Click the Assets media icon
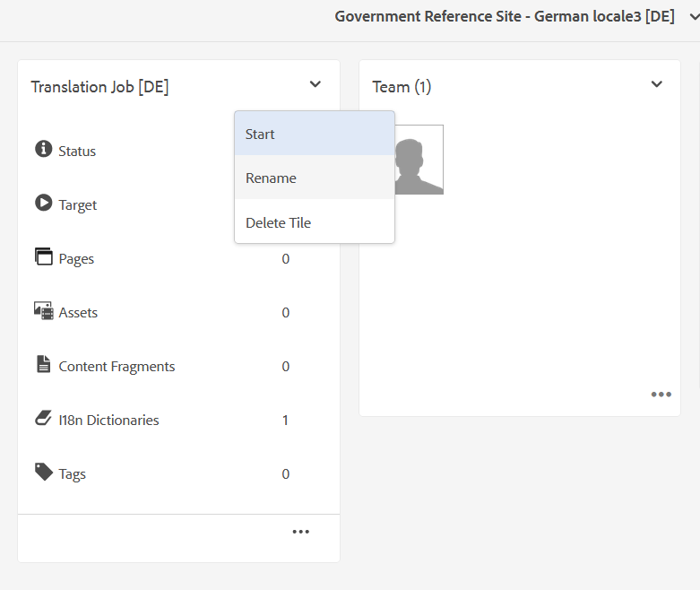700x590 pixels. pyautogui.click(x=43, y=311)
